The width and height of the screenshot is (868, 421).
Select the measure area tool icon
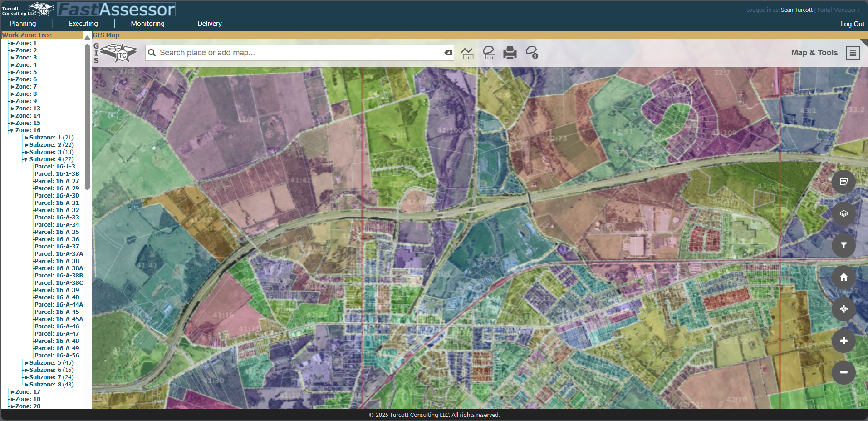click(x=489, y=53)
